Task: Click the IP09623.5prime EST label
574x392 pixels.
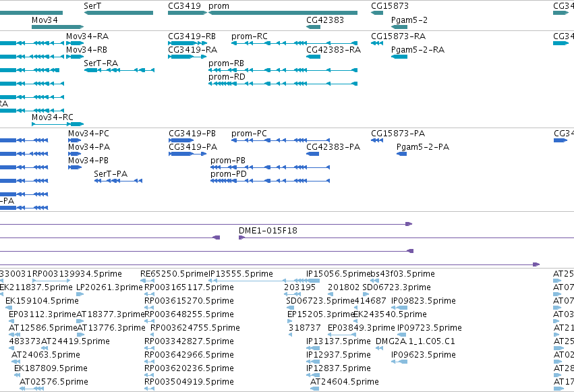Action: click(424, 355)
